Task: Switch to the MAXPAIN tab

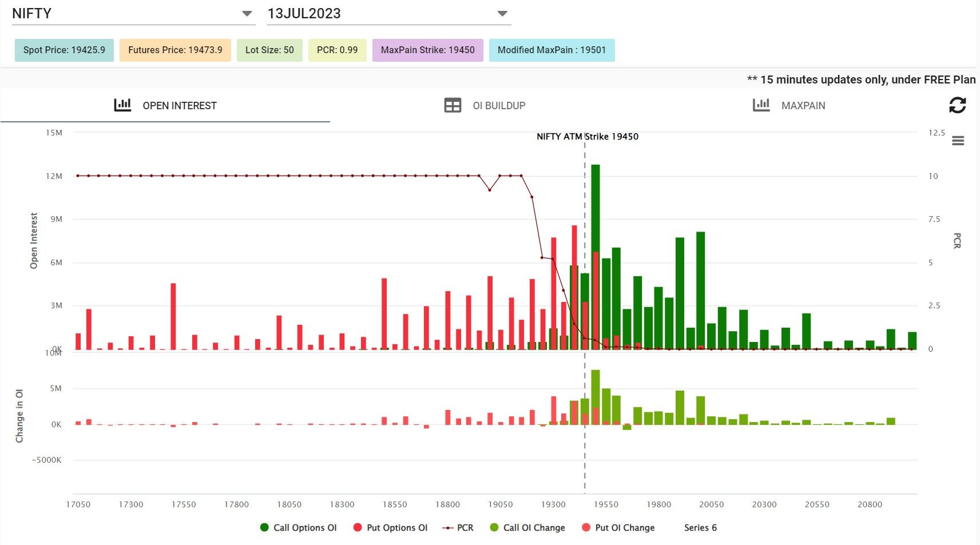Action: click(x=789, y=105)
